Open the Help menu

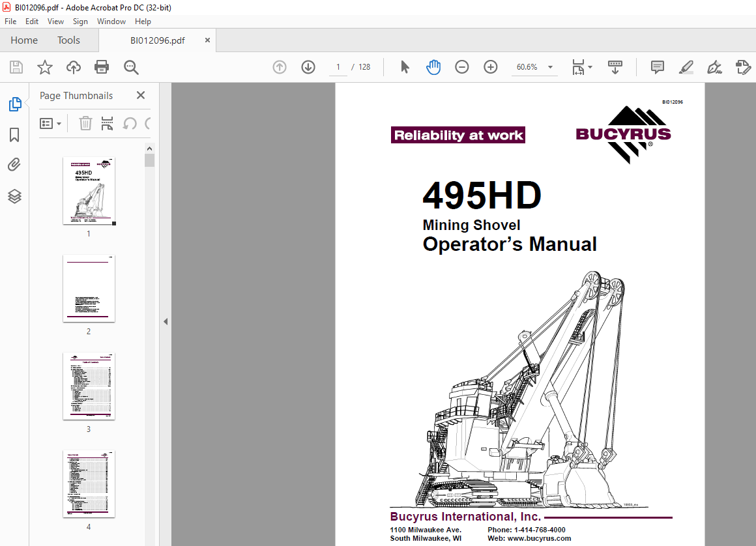143,22
